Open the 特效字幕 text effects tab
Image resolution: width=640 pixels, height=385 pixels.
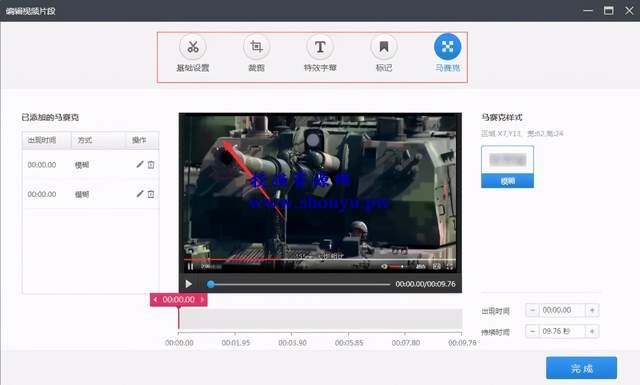[x=320, y=54]
